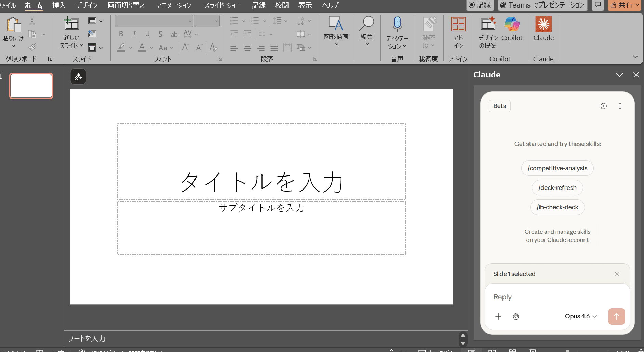Click the plus attachment icon in Reply box
This screenshot has width=644, height=352.
(498, 316)
